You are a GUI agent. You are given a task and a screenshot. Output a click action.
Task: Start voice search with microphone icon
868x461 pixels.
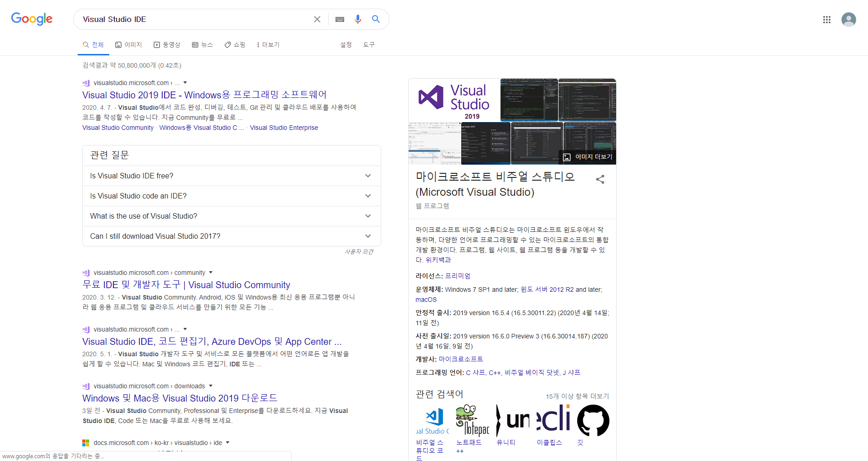point(358,19)
